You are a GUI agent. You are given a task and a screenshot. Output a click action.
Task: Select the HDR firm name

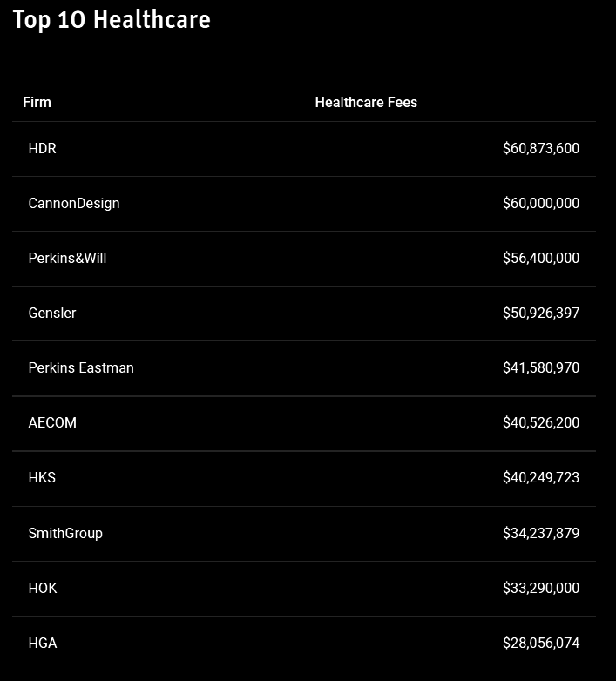(x=42, y=148)
